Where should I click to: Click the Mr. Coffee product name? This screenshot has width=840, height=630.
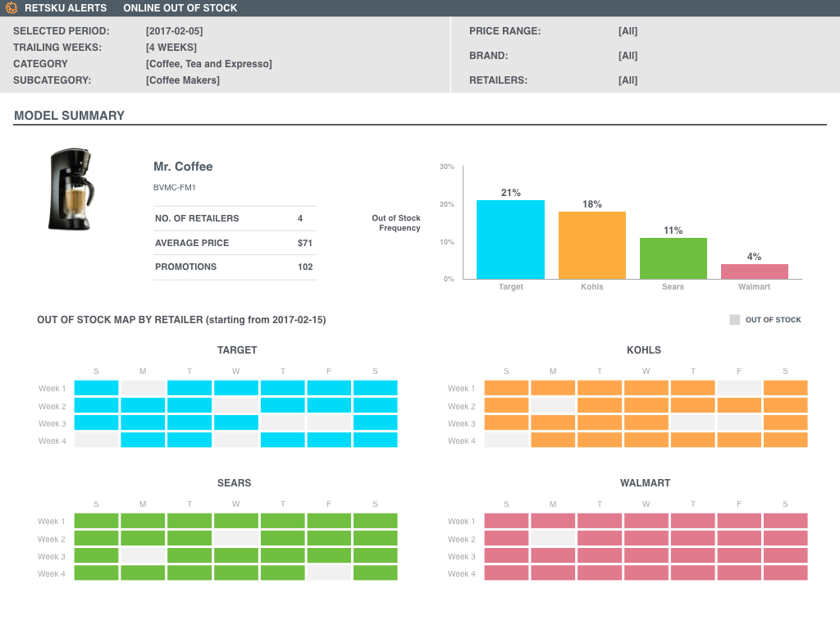click(x=183, y=167)
